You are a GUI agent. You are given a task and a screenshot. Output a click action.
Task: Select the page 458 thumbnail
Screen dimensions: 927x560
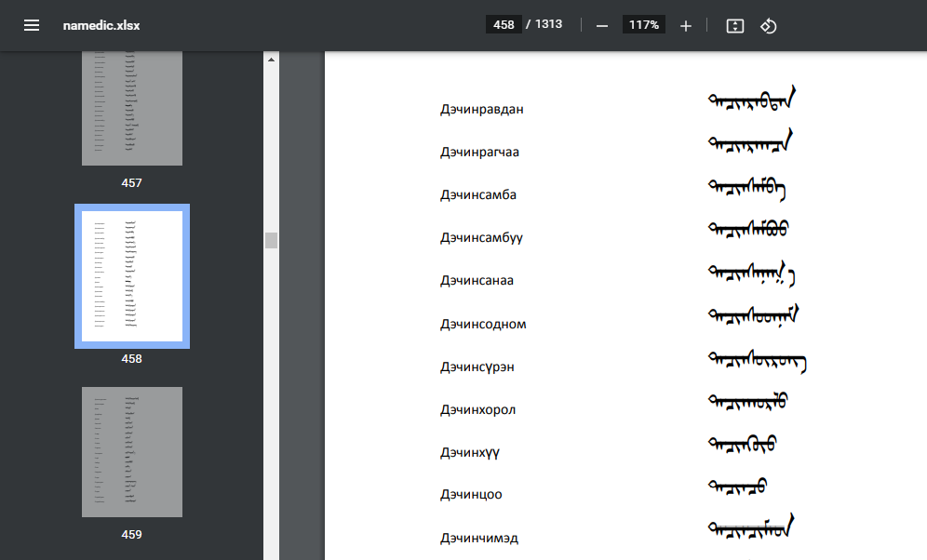coord(132,276)
